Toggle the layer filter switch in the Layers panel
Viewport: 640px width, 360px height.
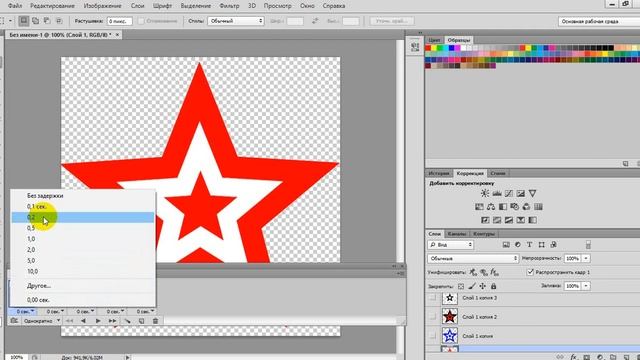pos(588,244)
